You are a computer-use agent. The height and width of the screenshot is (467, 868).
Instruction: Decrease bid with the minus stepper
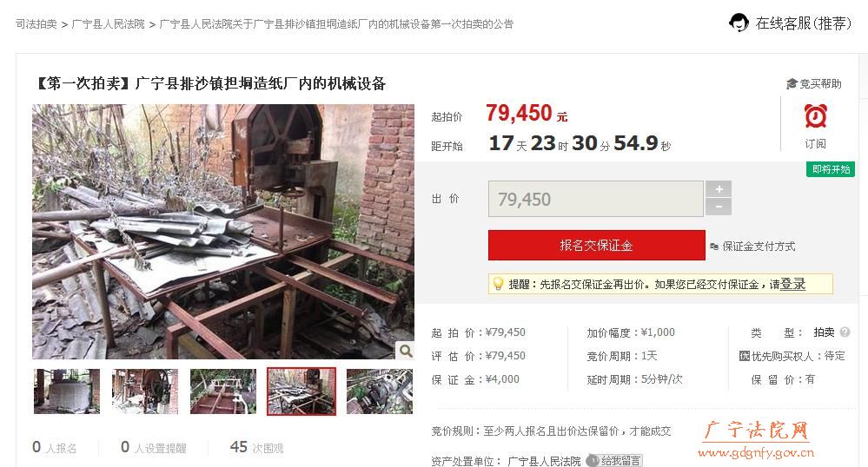click(x=719, y=207)
